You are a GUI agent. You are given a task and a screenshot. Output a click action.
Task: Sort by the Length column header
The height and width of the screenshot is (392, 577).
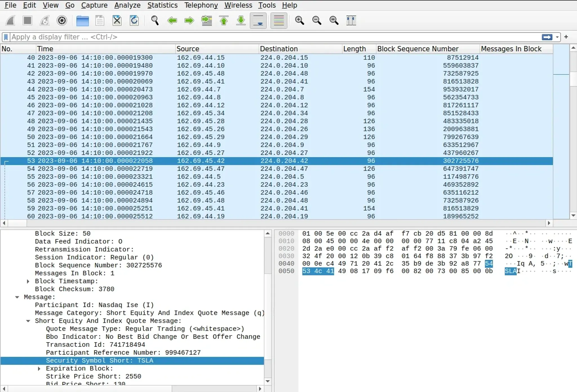pyautogui.click(x=359, y=49)
